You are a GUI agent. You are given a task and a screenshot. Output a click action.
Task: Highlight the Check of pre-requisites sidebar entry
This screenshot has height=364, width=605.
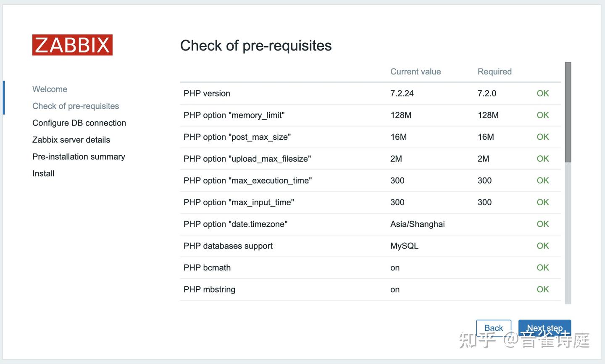(76, 106)
